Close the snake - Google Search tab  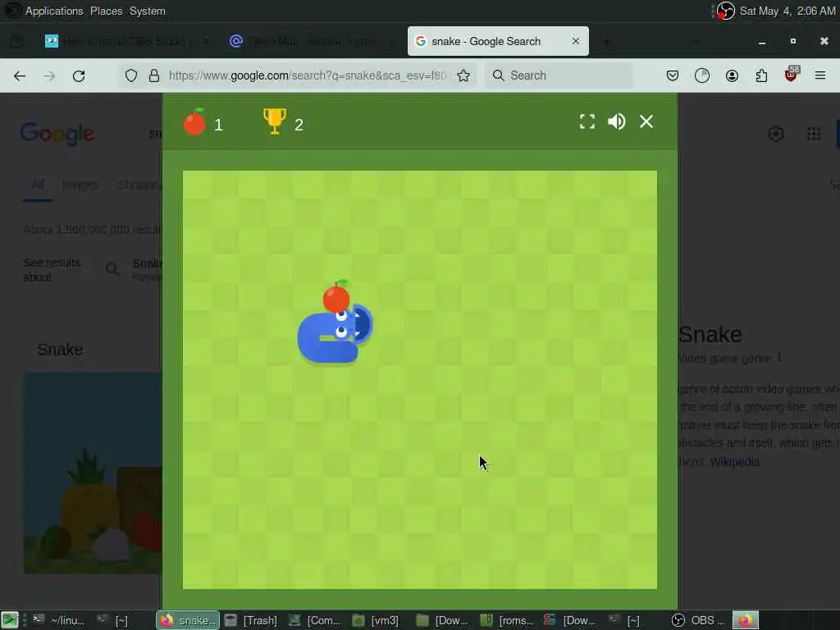575,41
